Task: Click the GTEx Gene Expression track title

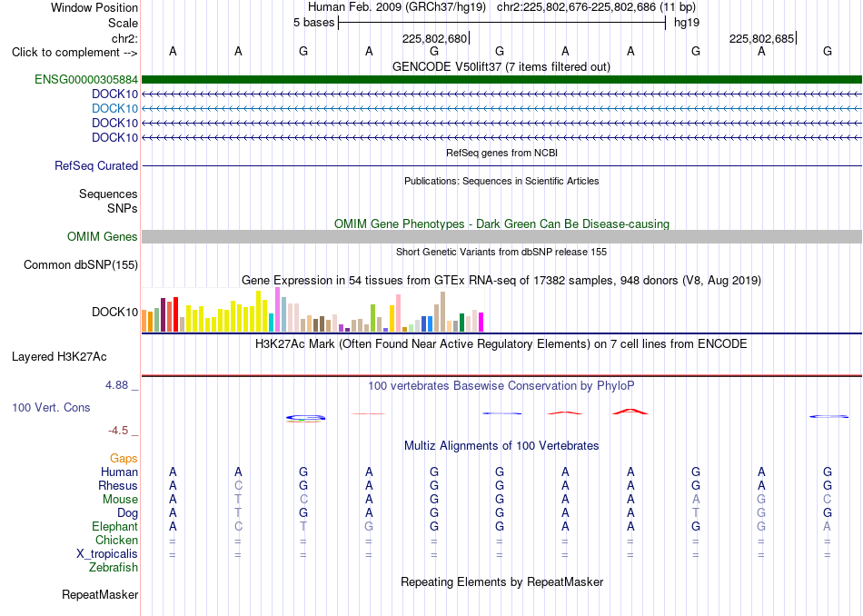Action: [x=501, y=280]
